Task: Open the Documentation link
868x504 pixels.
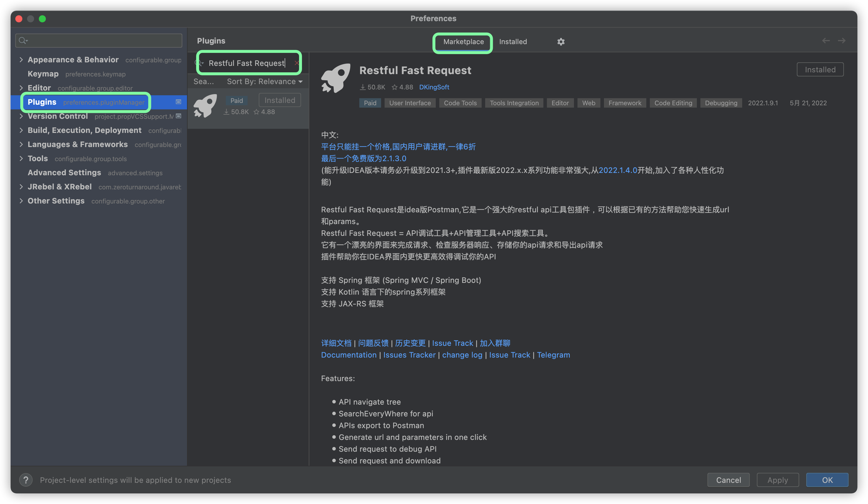Action: tap(348, 355)
